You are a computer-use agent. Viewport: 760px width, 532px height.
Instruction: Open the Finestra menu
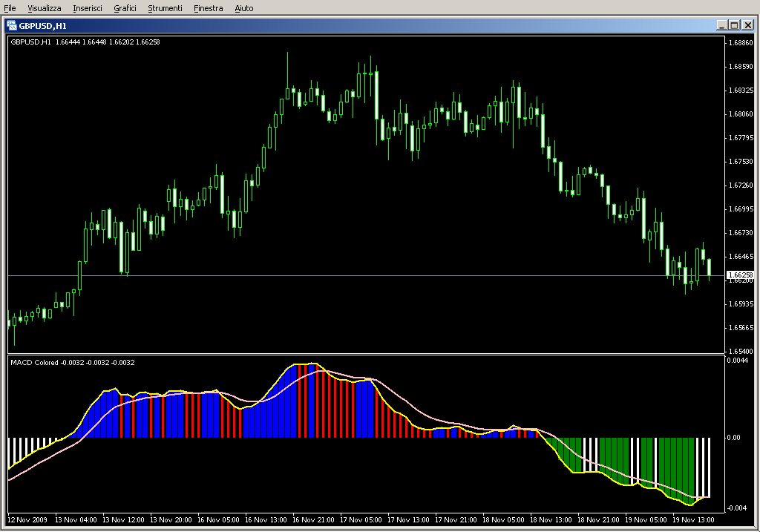tap(208, 8)
